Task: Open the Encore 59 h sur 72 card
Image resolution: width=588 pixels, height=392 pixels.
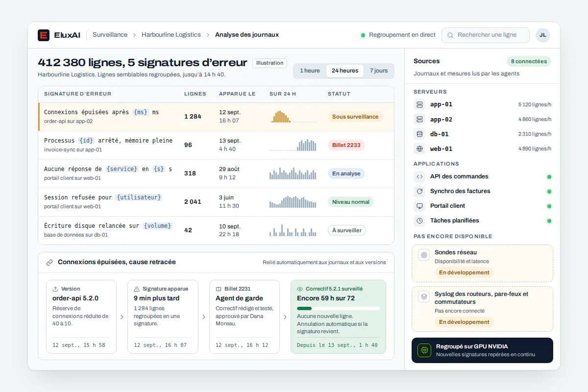Action: tap(338, 317)
